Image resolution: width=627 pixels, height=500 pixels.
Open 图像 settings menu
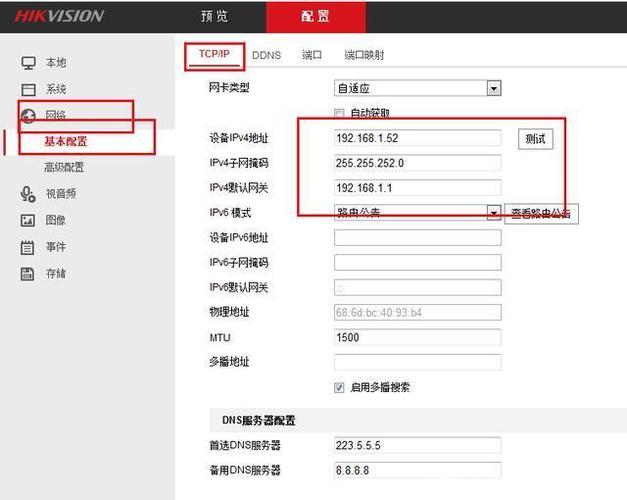(56, 220)
